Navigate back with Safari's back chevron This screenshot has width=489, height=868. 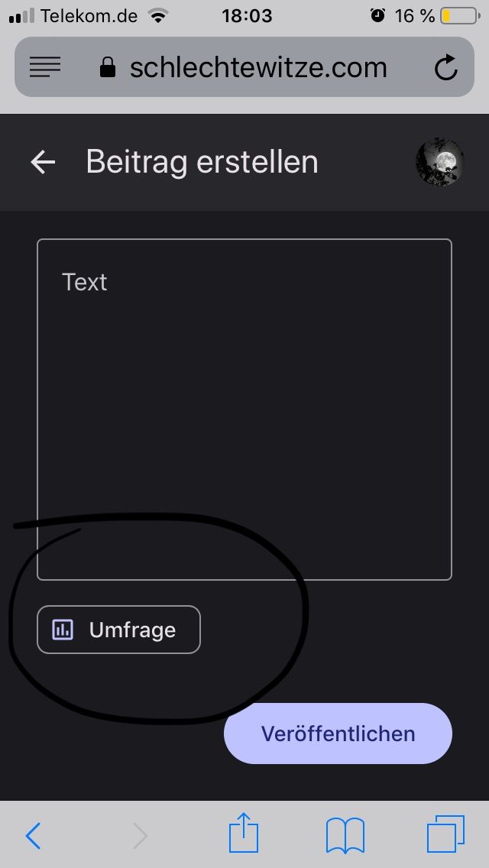[x=33, y=836]
